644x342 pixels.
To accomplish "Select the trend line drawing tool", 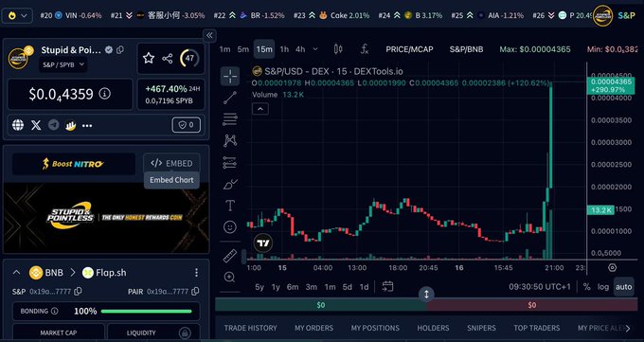I will (x=230, y=98).
